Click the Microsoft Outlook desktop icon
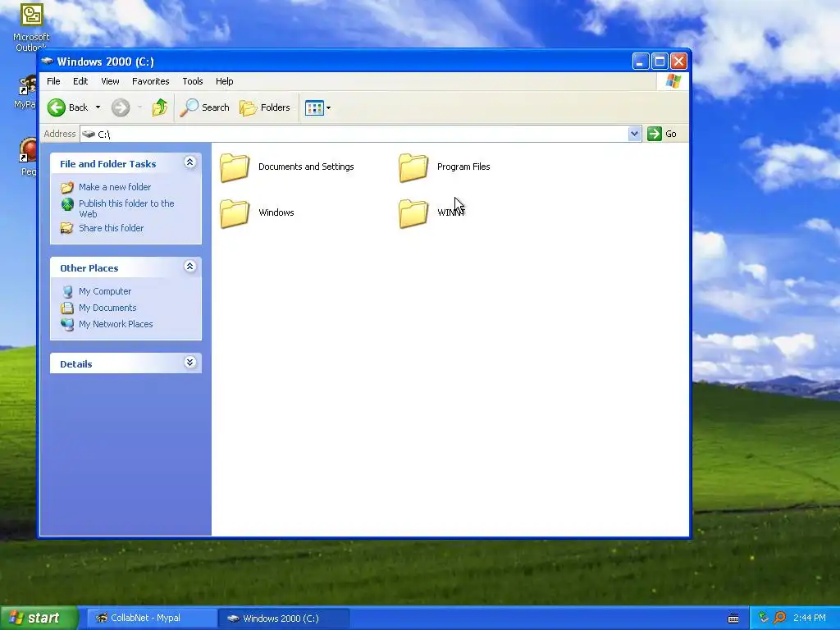 pos(32,15)
